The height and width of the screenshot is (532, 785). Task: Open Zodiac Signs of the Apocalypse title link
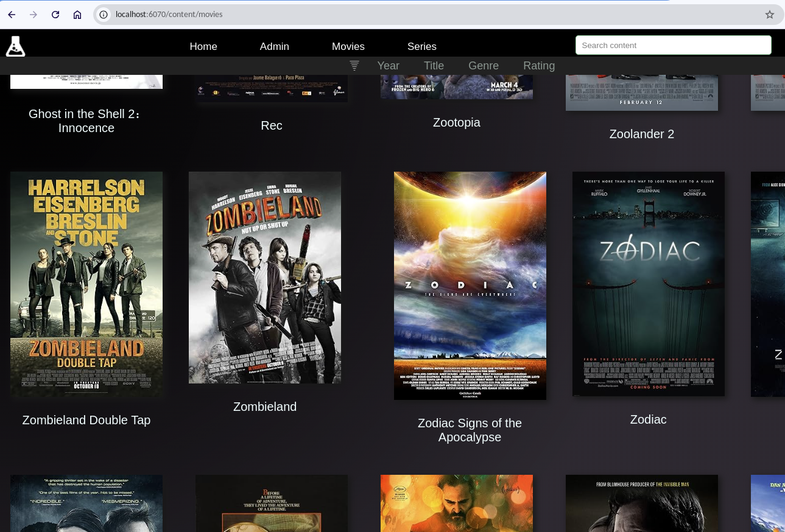[x=470, y=430]
